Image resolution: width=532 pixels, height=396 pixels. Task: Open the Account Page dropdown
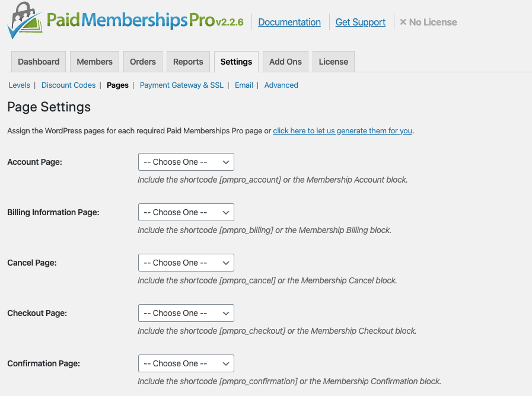(x=186, y=162)
